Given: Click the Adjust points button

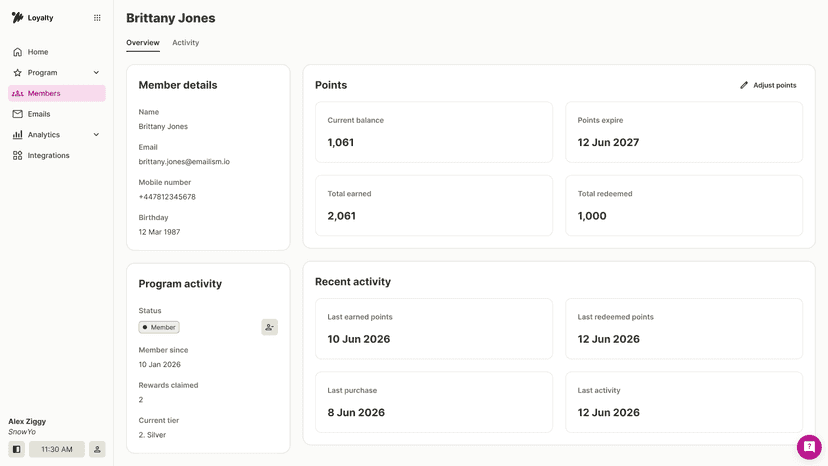Looking at the screenshot, I should pos(768,85).
